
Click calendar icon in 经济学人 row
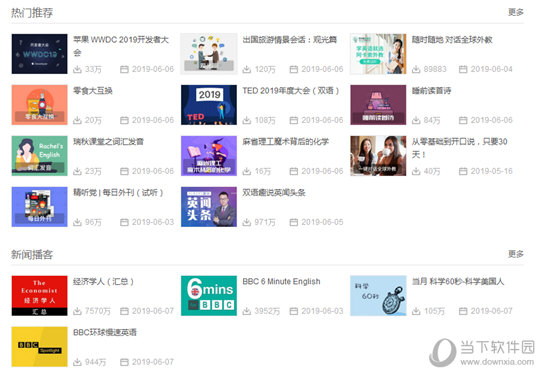click(x=124, y=311)
